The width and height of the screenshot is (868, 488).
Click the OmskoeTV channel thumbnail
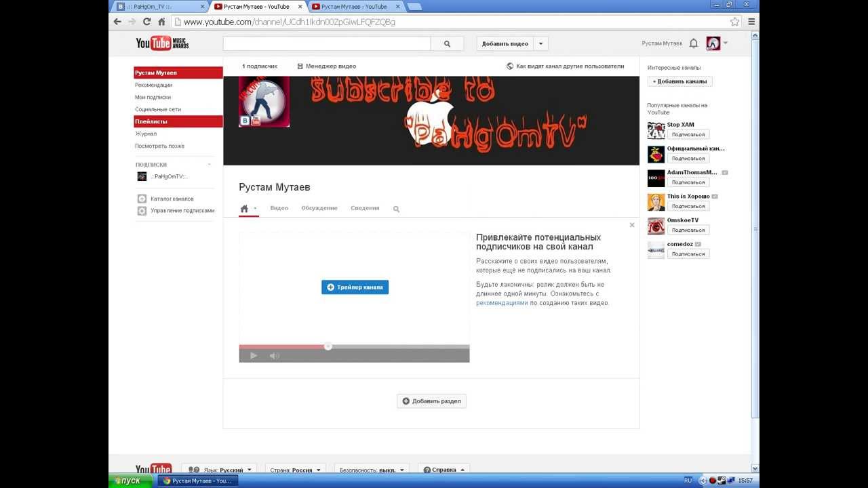pos(656,226)
